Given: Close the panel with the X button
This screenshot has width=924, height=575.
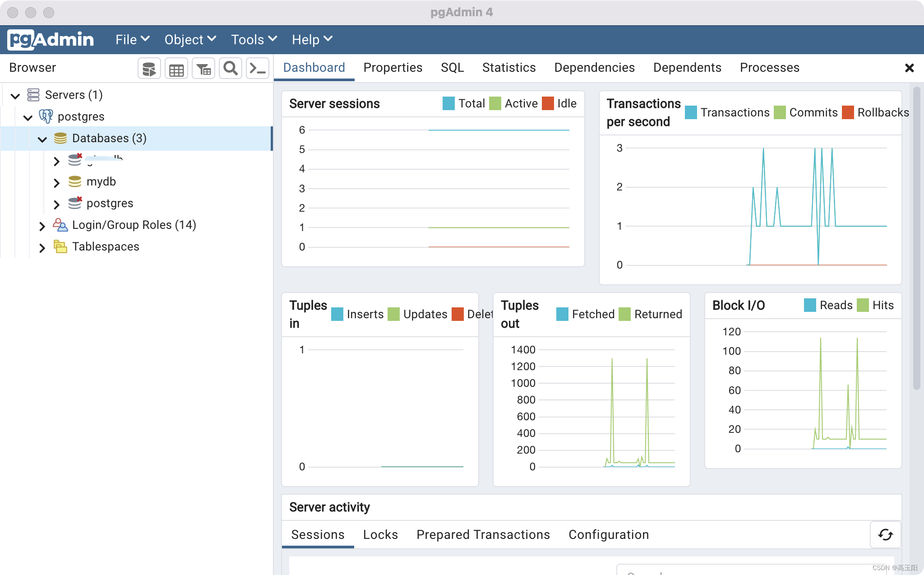Looking at the screenshot, I should pos(909,68).
